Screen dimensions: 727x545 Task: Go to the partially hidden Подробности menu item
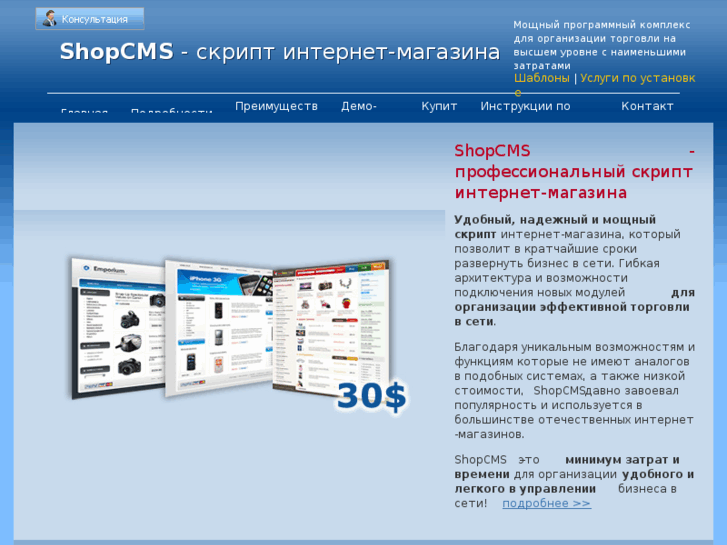[172, 111]
